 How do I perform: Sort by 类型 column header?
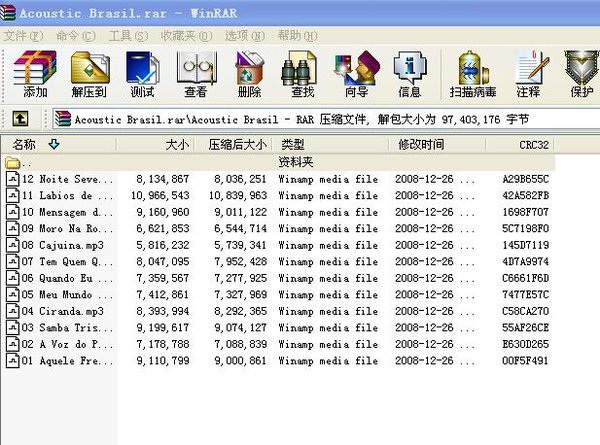[331, 145]
